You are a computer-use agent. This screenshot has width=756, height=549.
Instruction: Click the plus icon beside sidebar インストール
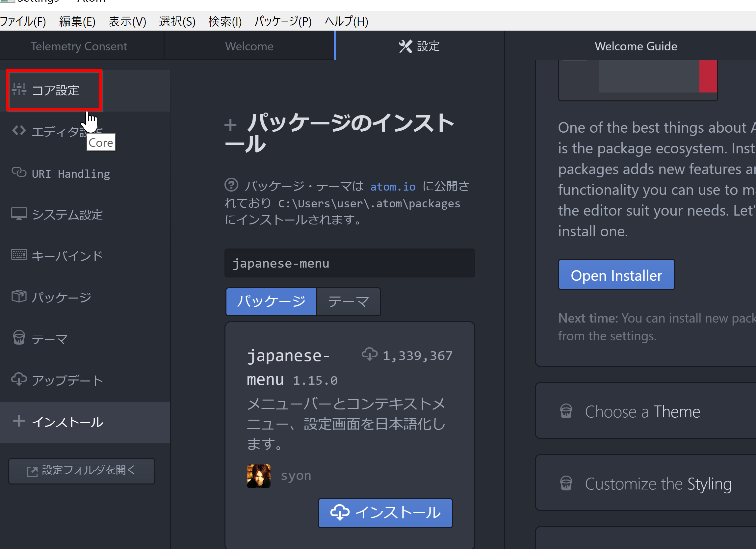[19, 421]
